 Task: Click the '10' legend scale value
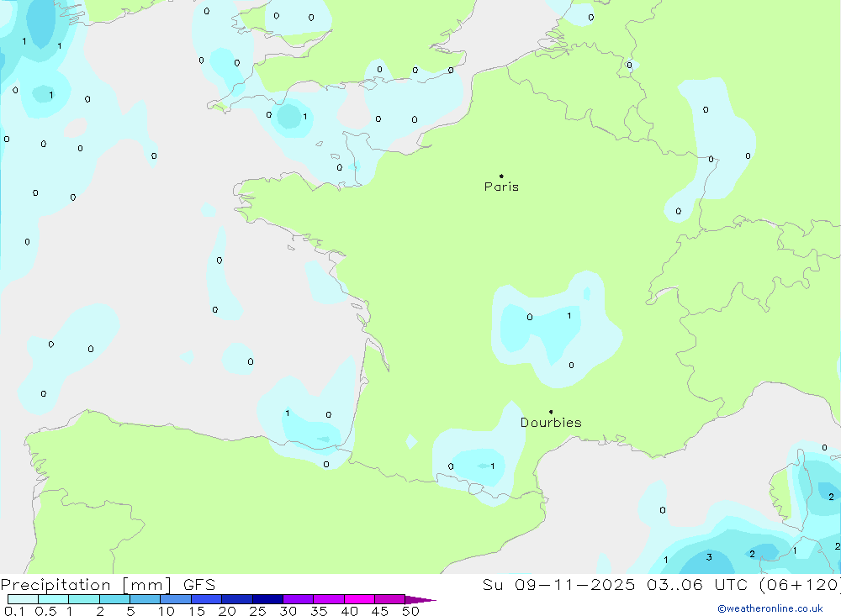(166, 611)
